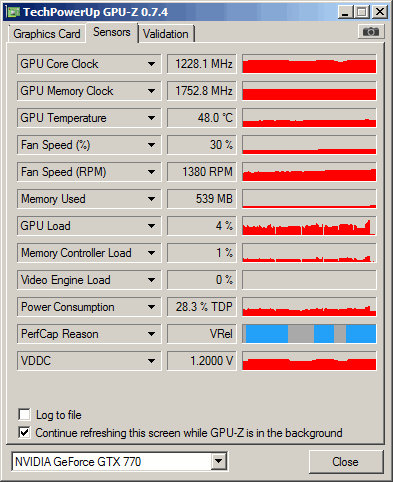
Task: Click the Close button
Action: 345,462
